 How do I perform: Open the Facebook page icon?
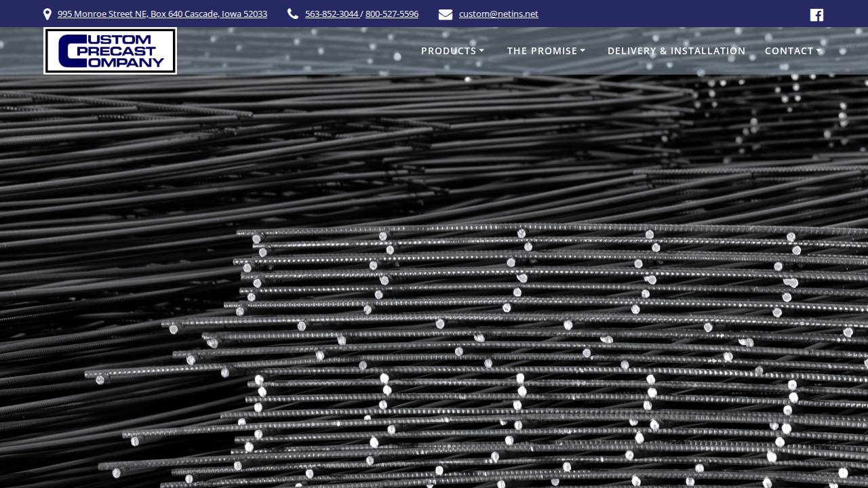(x=816, y=14)
